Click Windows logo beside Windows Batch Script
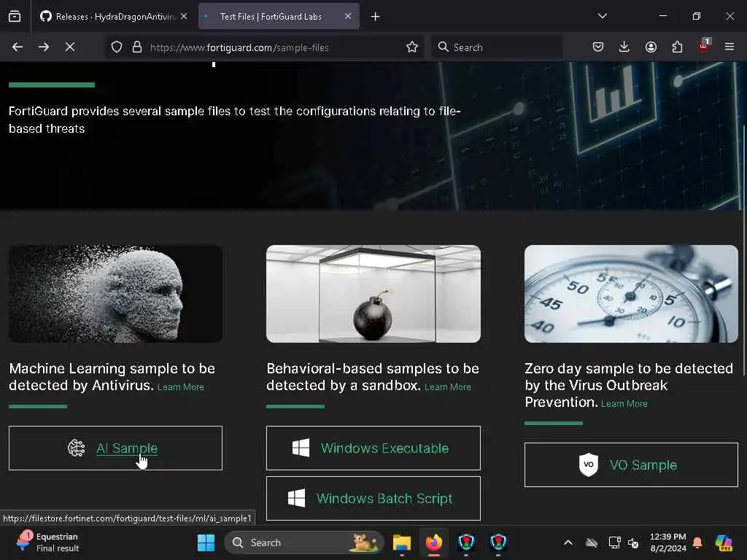This screenshot has width=747, height=560. pos(296,499)
